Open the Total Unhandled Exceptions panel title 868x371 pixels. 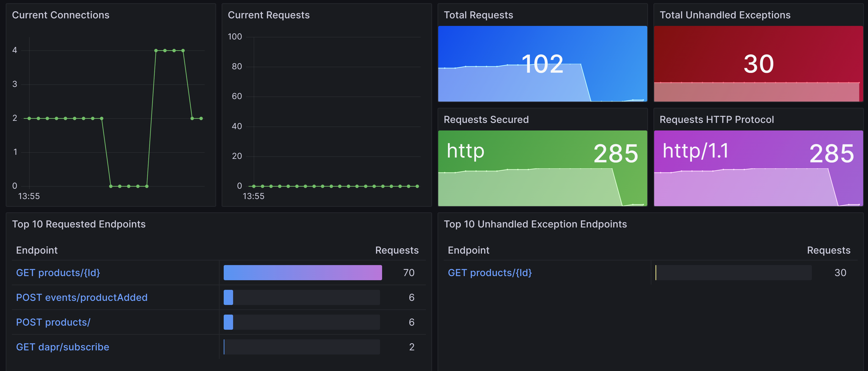click(725, 15)
